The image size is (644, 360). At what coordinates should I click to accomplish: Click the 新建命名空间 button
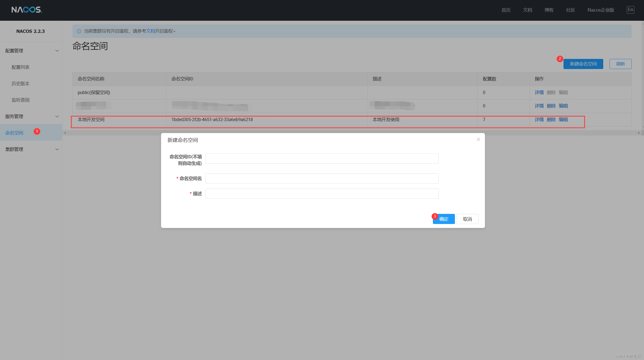[583, 64]
